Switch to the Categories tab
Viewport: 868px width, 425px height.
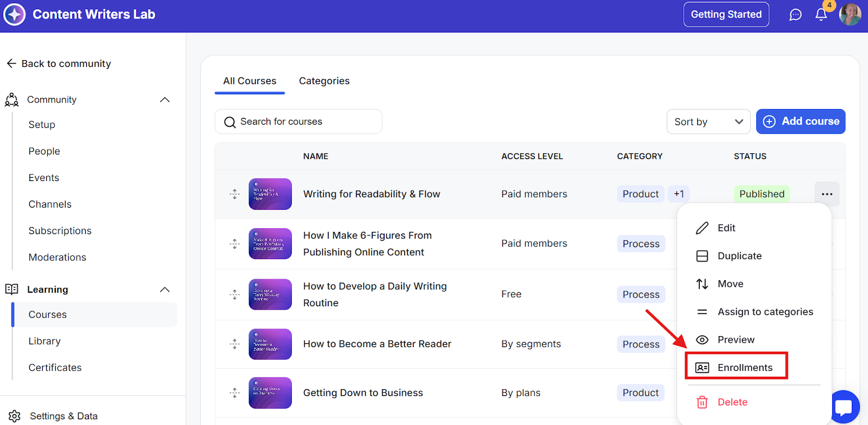[x=324, y=81]
